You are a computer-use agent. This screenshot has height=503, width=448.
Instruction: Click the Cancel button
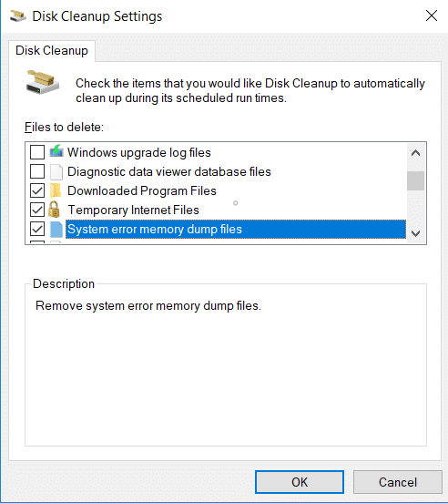coord(398,482)
